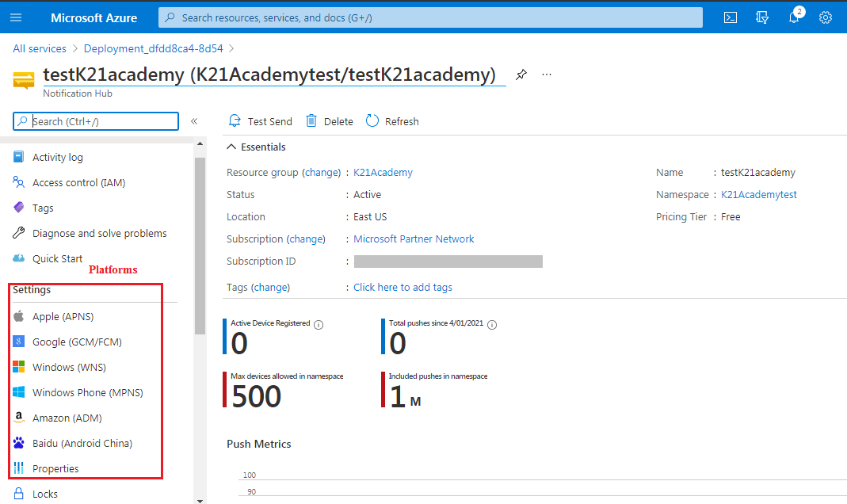This screenshot has width=847, height=504.
Task: Launch Cloud Shell from top bar
Action: coord(730,17)
